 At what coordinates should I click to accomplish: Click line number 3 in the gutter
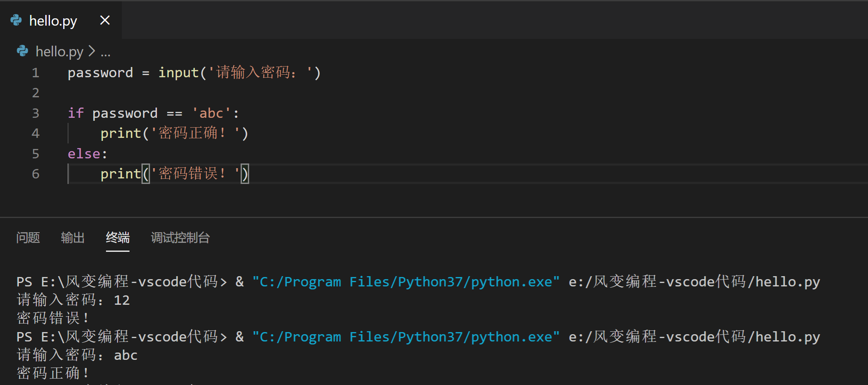(36, 113)
